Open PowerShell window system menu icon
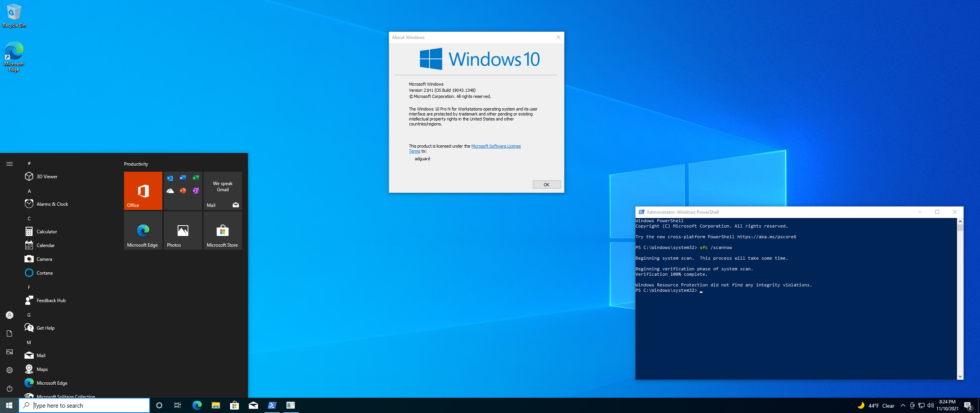 point(641,212)
